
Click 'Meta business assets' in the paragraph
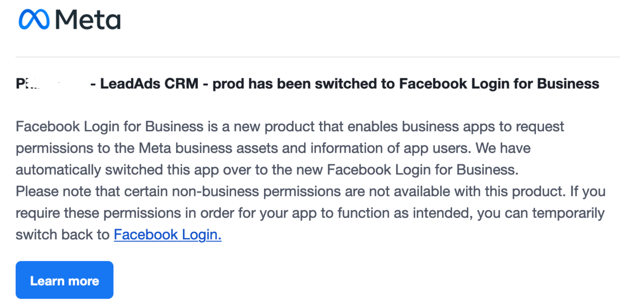click(208, 148)
